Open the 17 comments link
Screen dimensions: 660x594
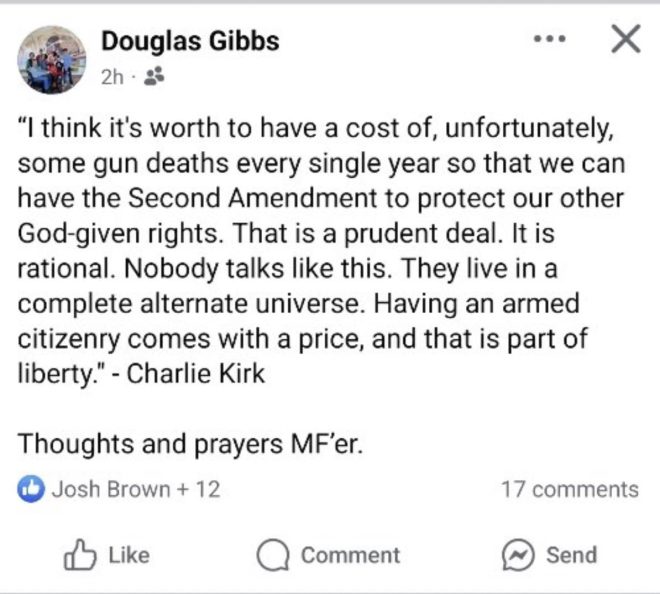(570, 490)
